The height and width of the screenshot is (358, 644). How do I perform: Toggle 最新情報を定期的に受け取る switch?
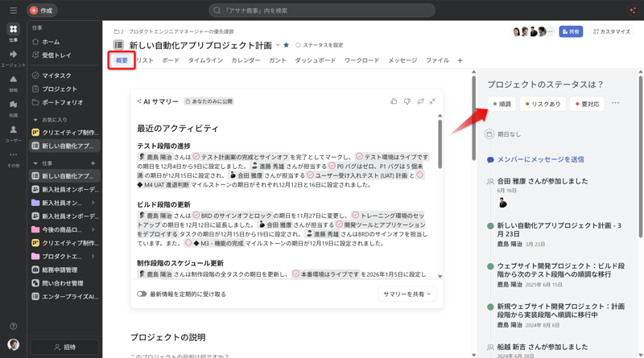(x=142, y=294)
